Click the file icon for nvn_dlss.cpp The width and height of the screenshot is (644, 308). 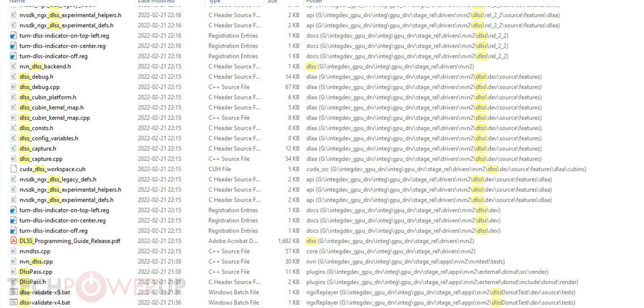13,261
